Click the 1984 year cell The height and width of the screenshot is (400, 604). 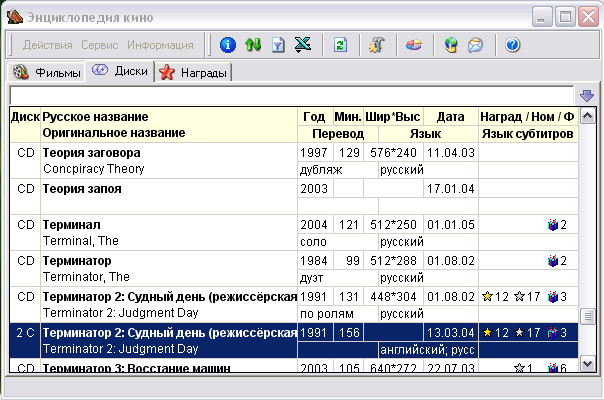(x=314, y=261)
